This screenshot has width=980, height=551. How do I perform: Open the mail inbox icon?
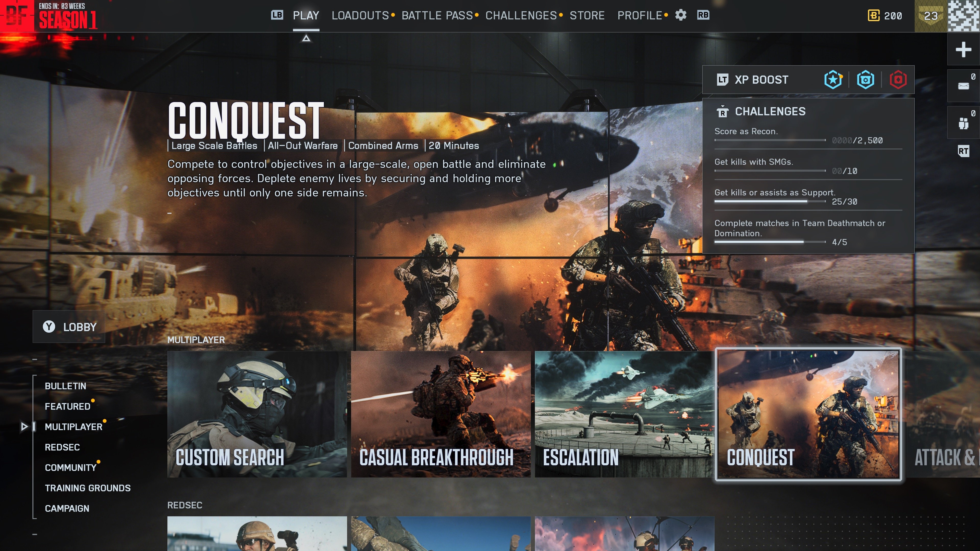(x=963, y=86)
